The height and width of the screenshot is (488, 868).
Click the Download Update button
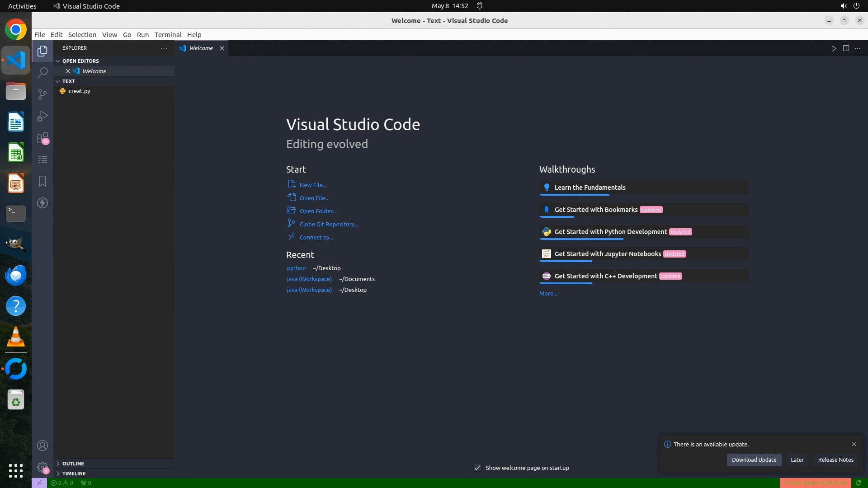coord(754,460)
